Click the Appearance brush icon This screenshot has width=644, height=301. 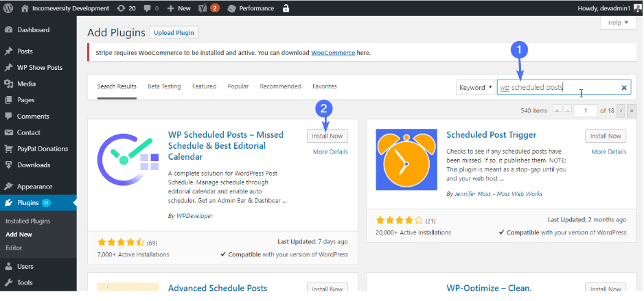pos(9,186)
